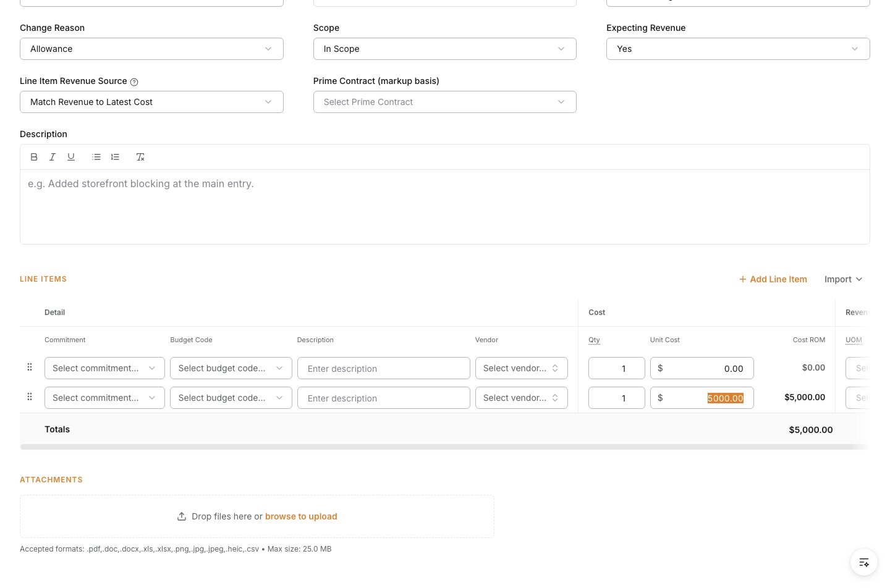The width and height of the screenshot is (890, 588).
Task: Click browse to upload link
Action: coord(301,516)
